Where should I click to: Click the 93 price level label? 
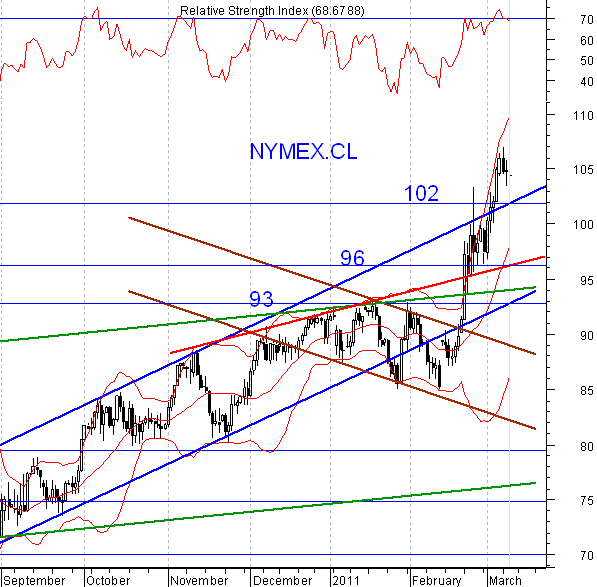(x=261, y=299)
